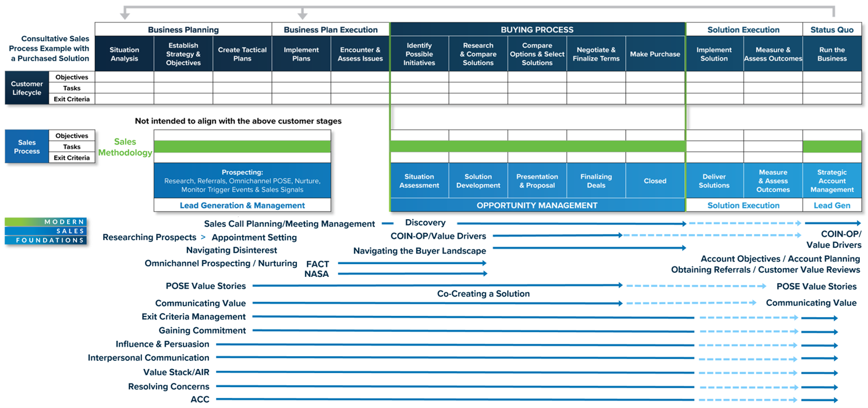This screenshot has width=868, height=408.
Task: Click the Modern Sales Foundations logo
Action: [46, 231]
